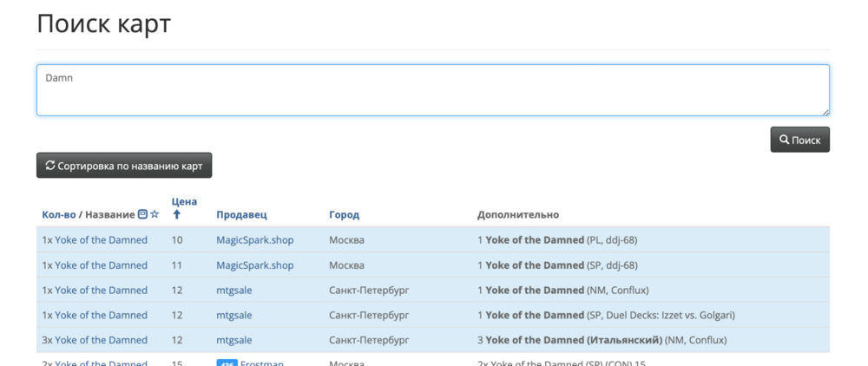Focus the card search text field containing Damn
Image resolution: width=868 pixels, height=366 pixels.
pyautogui.click(x=432, y=90)
